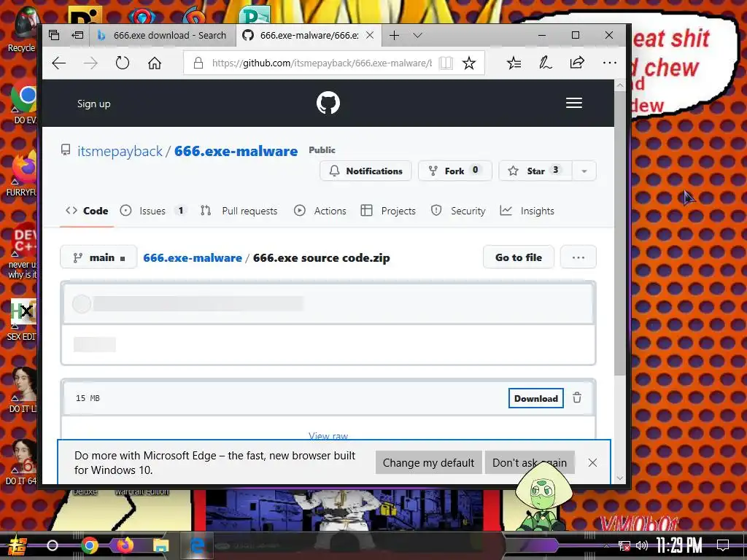Click the padlock site info icon
Viewport: 747px width, 560px height.
click(x=198, y=63)
